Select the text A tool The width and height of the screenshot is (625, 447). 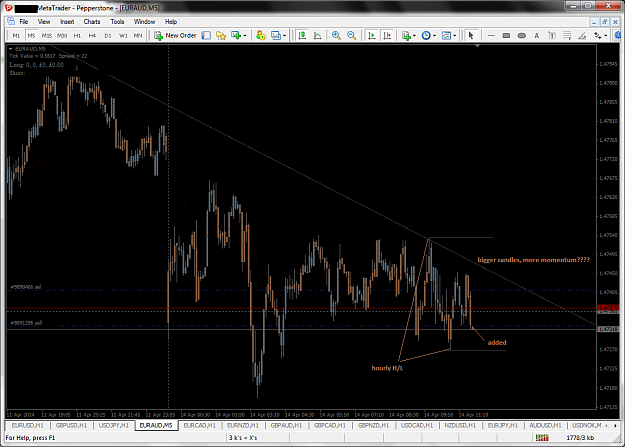(537, 35)
